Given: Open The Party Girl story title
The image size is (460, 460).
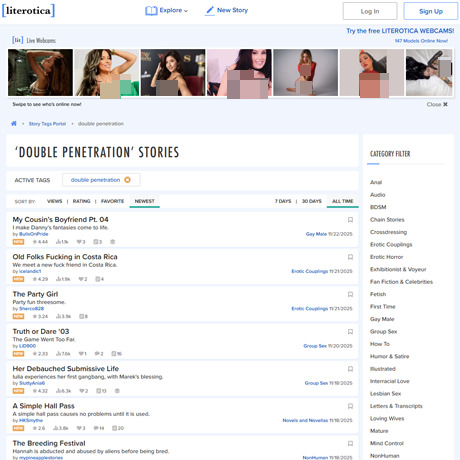Looking at the screenshot, I should click(35, 294).
